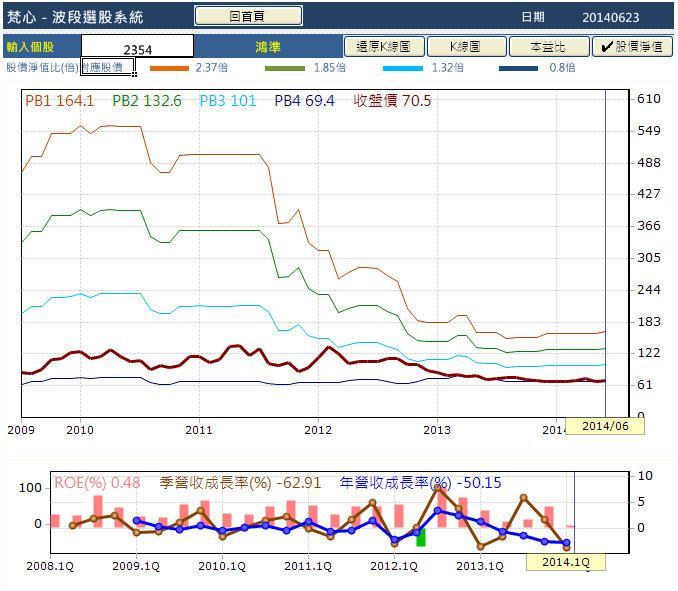
Task: Click the ROE(%) 0.48 label
Action: pos(83,482)
